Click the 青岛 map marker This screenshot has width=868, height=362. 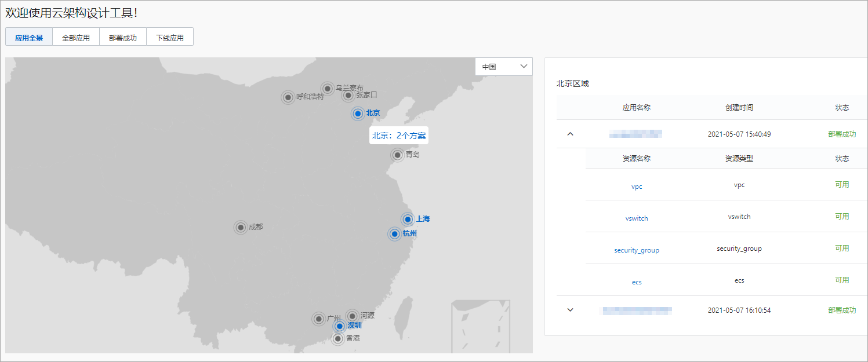tap(397, 155)
